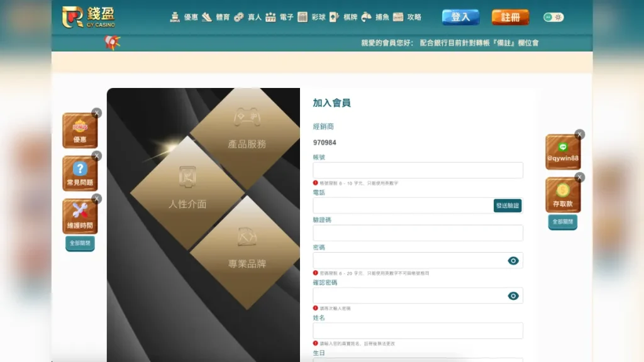Close the @qywin88 LINE shortcut
This screenshot has width=644, height=362.
pos(579,134)
